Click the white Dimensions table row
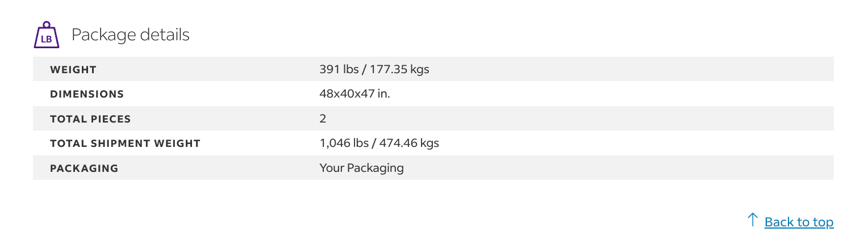The height and width of the screenshot is (232, 868). (433, 94)
